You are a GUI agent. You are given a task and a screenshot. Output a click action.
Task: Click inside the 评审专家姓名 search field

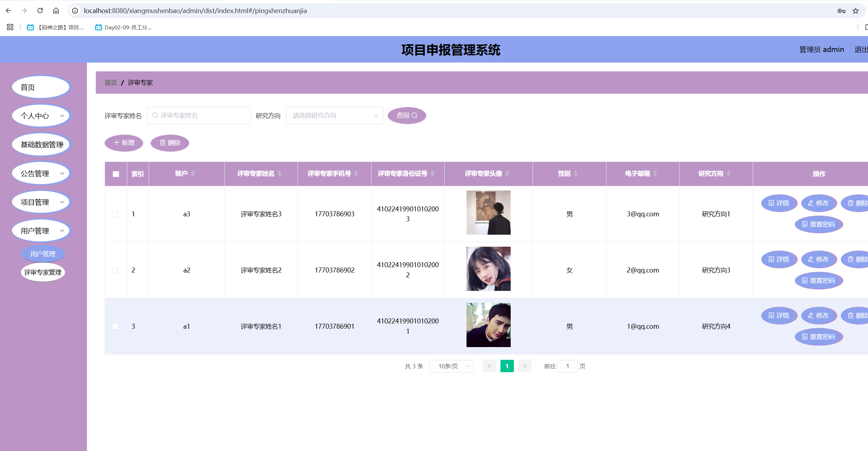[199, 115]
